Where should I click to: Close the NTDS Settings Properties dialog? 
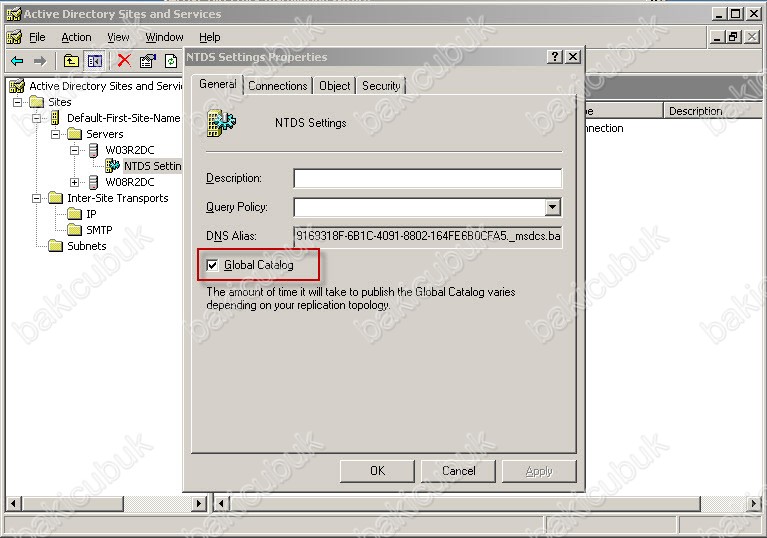[x=573, y=57]
